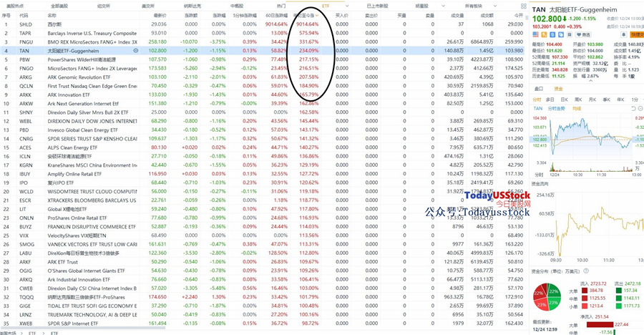Select the 中概股 tab
This screenshot has height=335, width=644.
coord(237,6)
